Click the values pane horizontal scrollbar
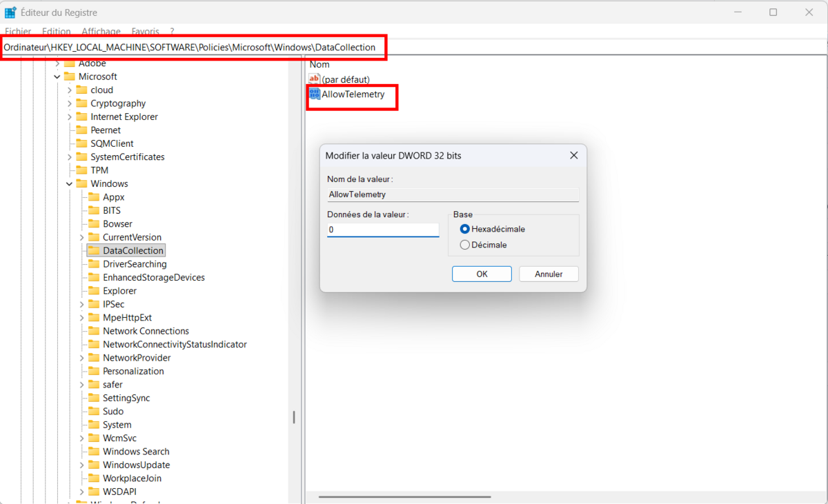Screen dimensions: 828x504 pyautogui.click(x=405, y=496)
